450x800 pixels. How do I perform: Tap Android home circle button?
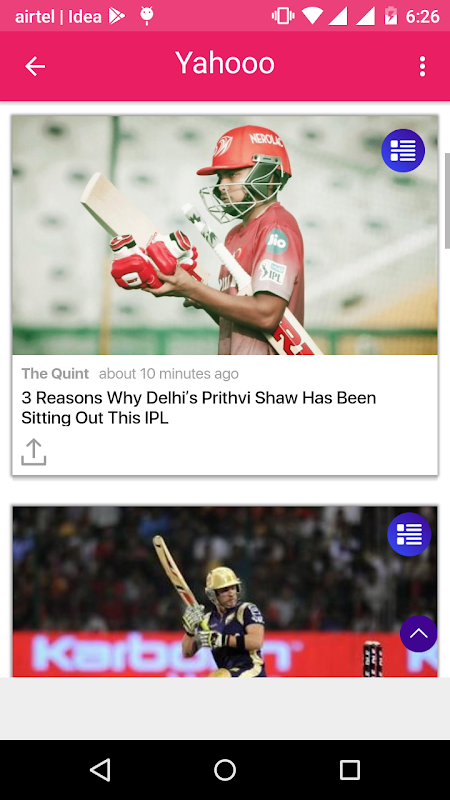(225, 769)
